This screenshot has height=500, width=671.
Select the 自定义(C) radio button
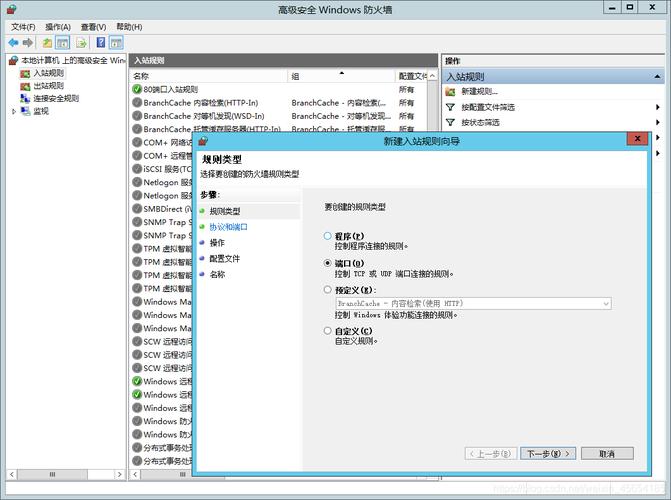point(327,330)
